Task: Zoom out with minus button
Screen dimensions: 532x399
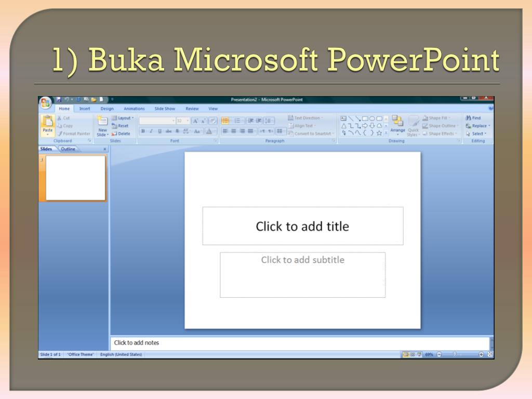Action: click(439, 354)
